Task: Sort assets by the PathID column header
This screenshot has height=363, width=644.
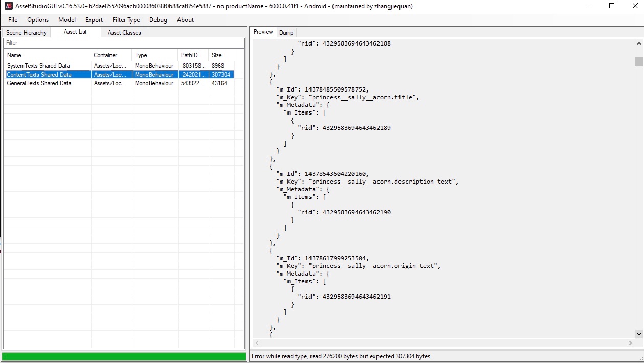Action: pyautogui.click(x=193, y=55)
